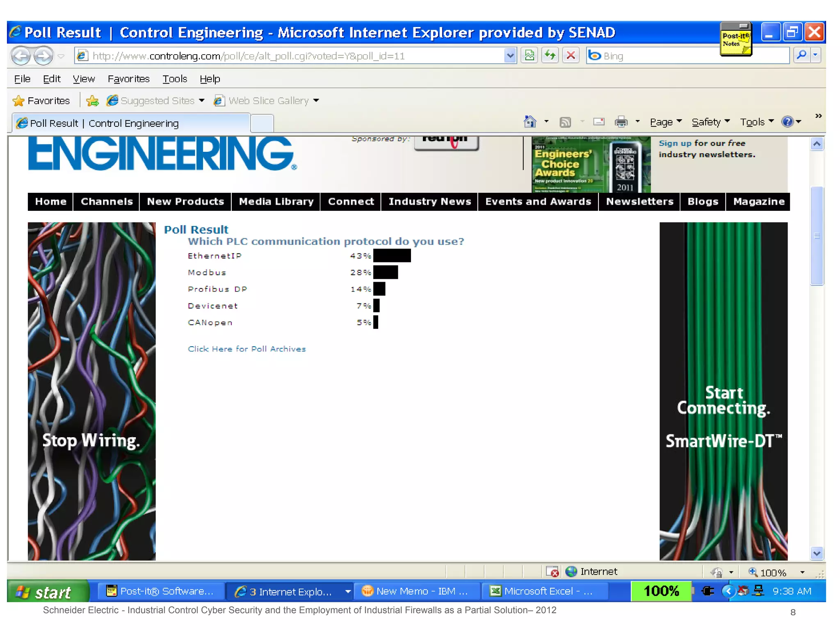Image resolution: width=840 pixels, height=630 pixels.
Task: Click the Read Mail icon
Action: 599,122
